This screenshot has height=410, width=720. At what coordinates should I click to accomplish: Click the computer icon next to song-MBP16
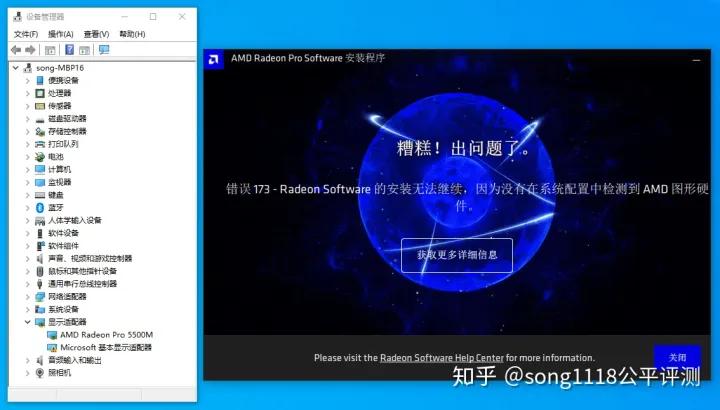(28, 67)
